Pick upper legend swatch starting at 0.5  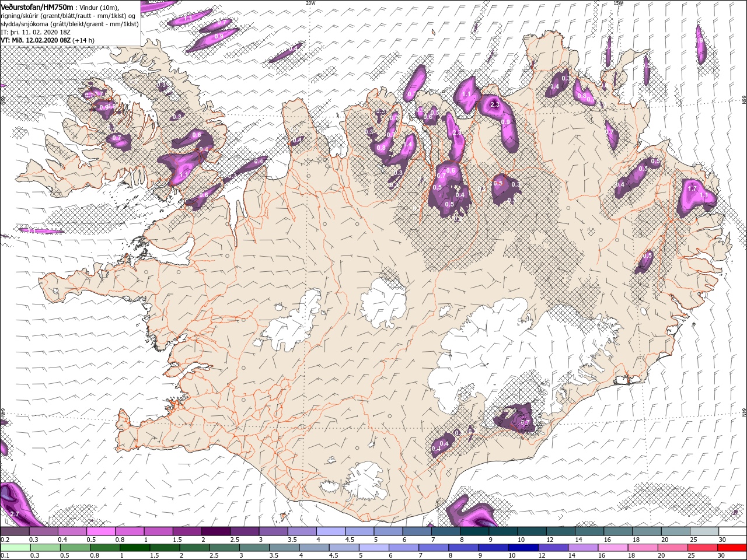coord(100,531)
